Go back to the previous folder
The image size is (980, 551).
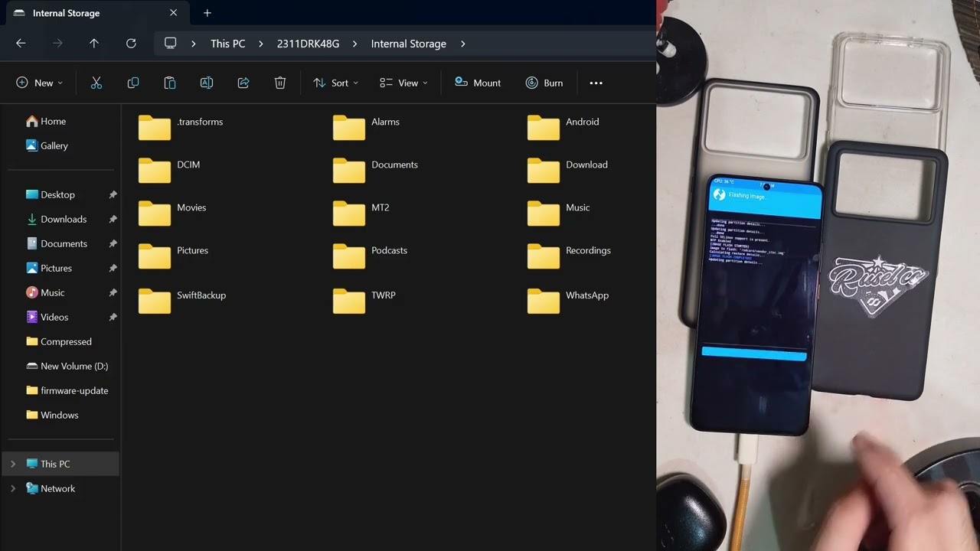point(21,44)
